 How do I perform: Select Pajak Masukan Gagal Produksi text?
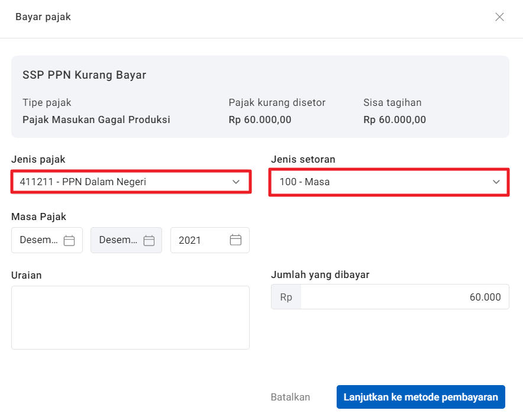[96, 119]
